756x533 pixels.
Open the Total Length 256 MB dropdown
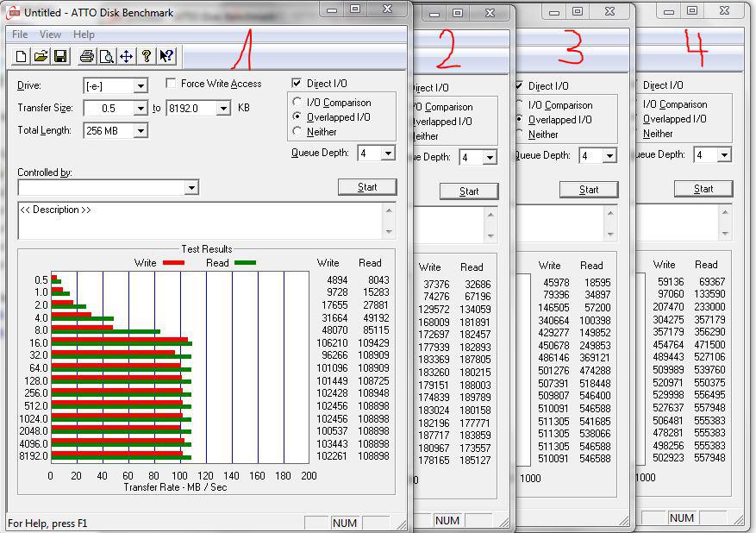coord(141,131)
